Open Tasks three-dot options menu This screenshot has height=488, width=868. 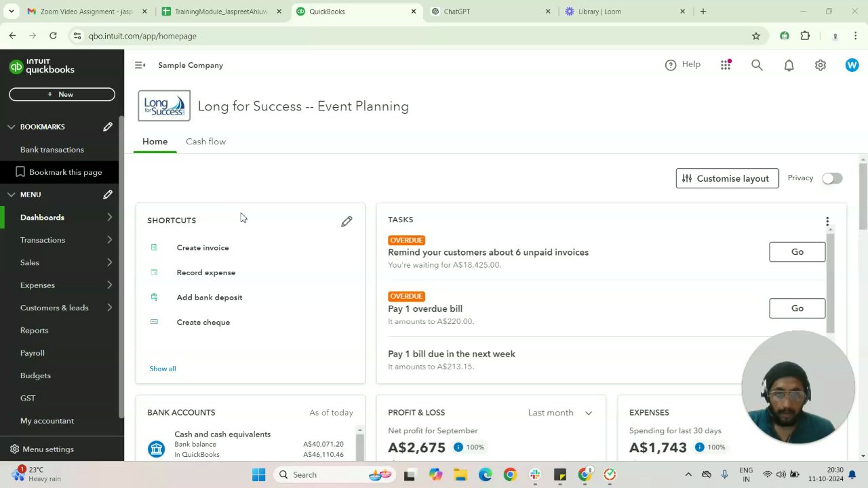pos(827,222)
